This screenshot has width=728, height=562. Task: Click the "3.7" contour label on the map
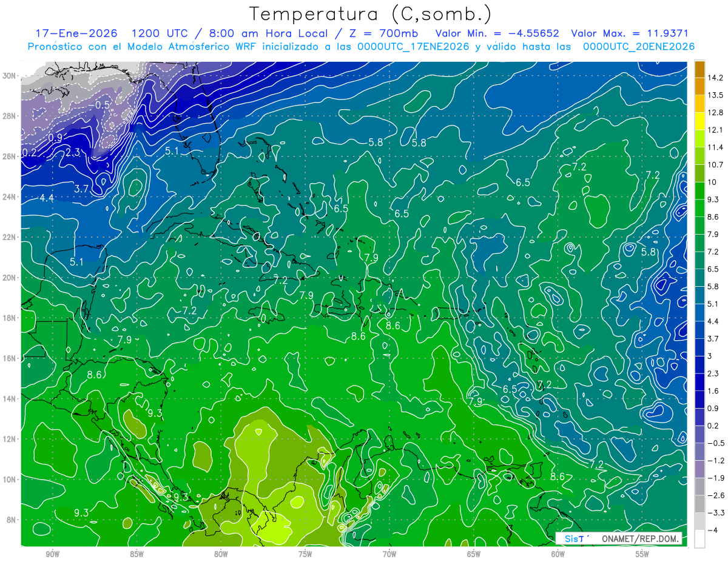(81, 189)
